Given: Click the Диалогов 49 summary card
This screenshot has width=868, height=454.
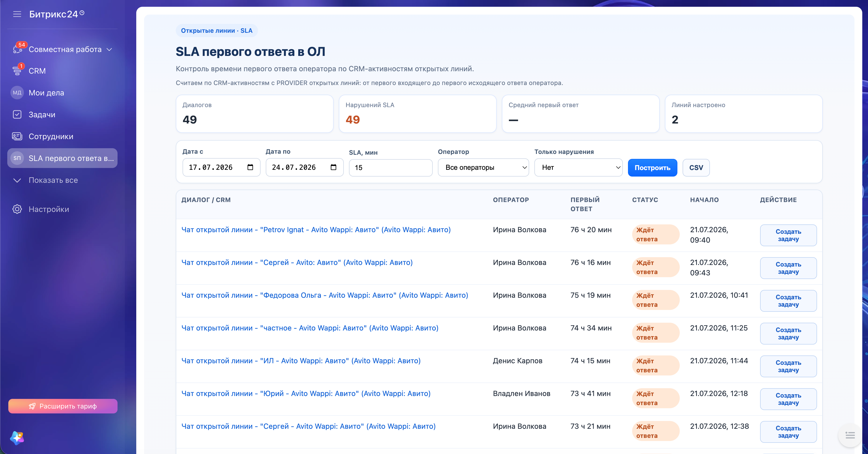Looking at the screenshot, I should [x=255, y=114].
